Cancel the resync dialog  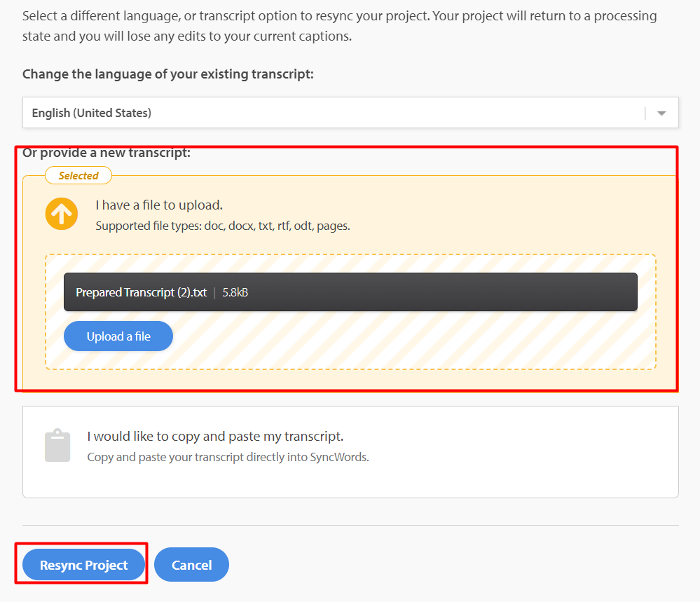click(x=191, y=565)
